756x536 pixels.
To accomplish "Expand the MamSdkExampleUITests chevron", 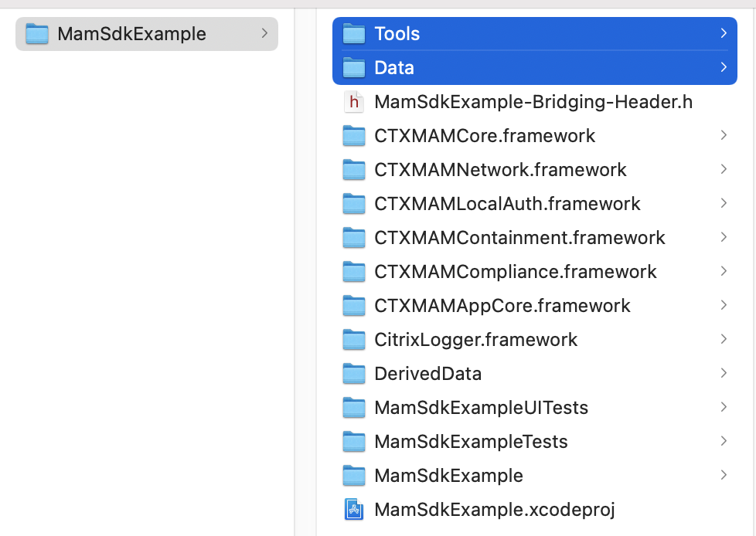I will tap(724, 407).
